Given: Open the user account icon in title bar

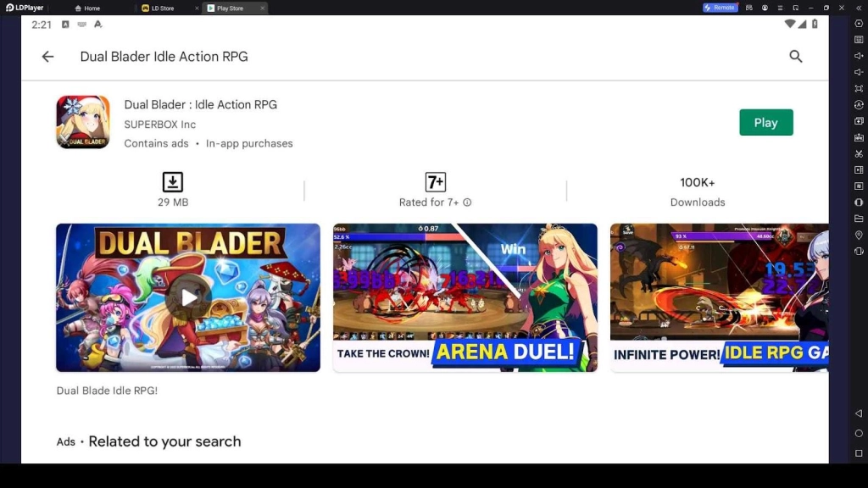Looking at the screenshot, I should [765, 8].
